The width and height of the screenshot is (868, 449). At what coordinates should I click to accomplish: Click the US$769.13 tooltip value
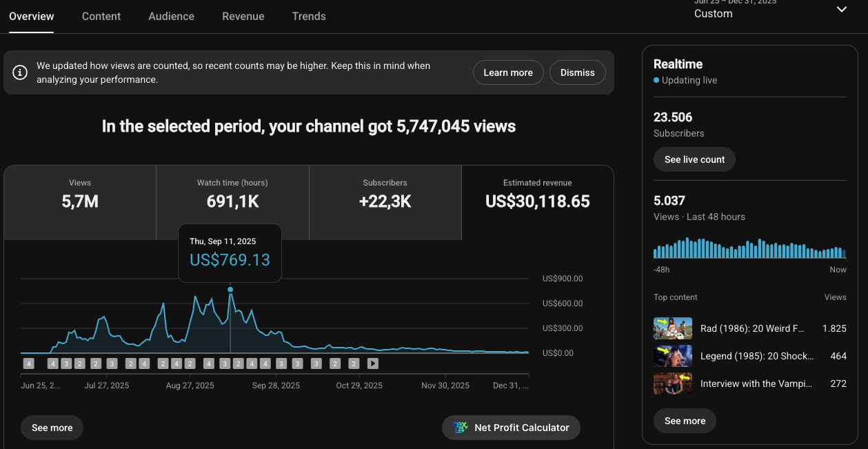pyautogui.click(x=230, y=260)
